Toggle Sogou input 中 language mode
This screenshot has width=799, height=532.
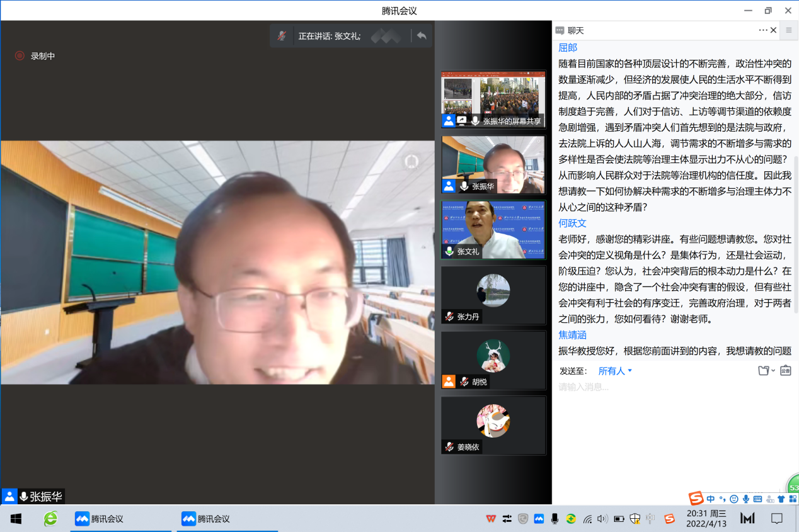[x=711, y=499]
